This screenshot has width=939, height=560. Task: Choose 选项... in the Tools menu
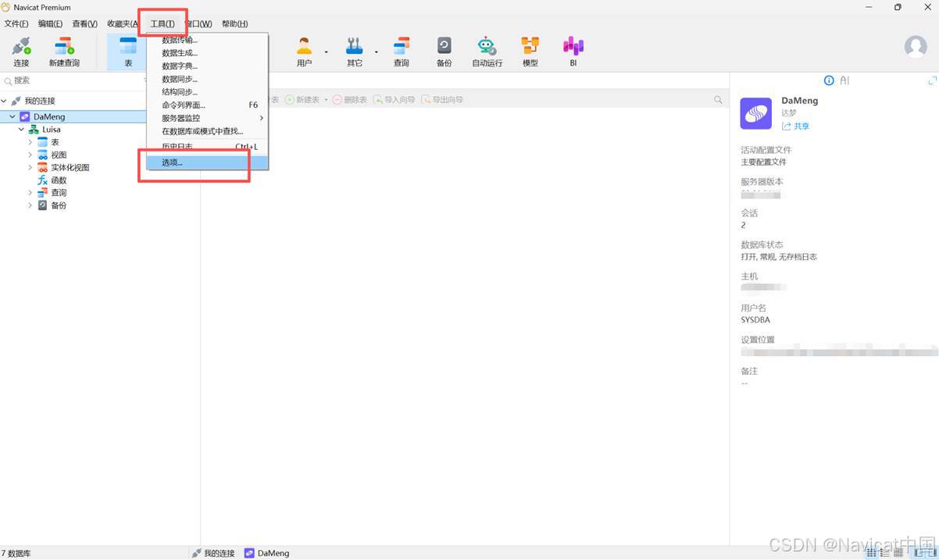[x=208, y=162]
